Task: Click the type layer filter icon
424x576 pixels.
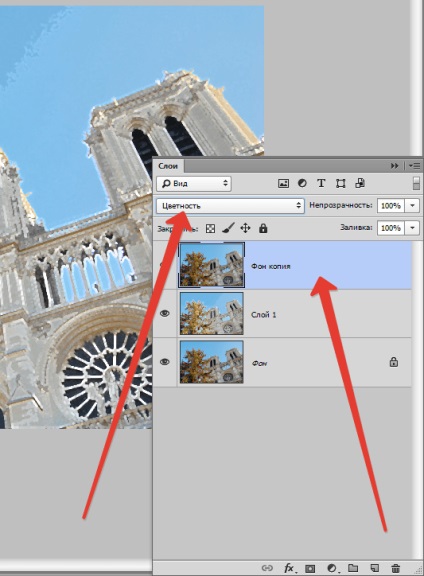Action: pos(321,183)
